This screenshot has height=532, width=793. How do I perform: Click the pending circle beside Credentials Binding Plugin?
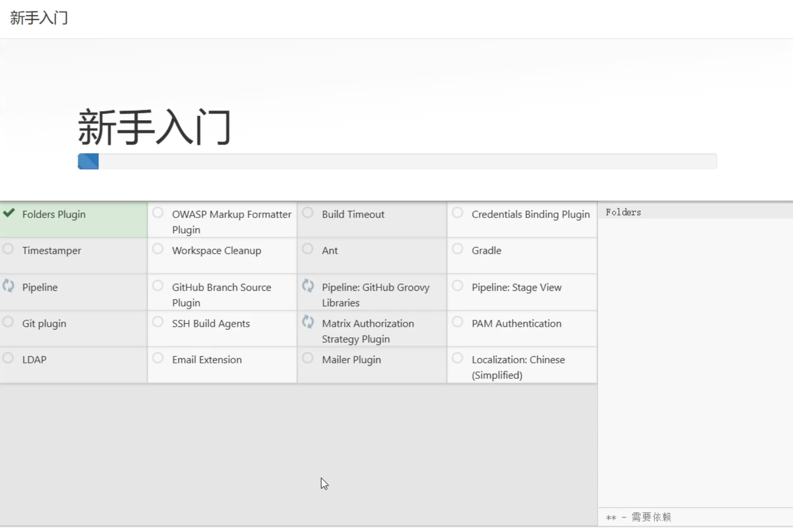coord(458,213)
